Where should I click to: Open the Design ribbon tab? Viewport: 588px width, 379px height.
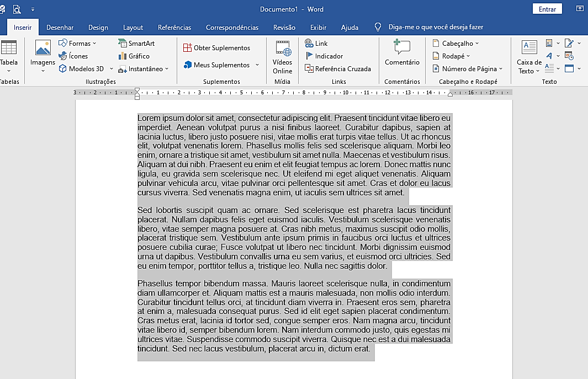tap(98, 28)
